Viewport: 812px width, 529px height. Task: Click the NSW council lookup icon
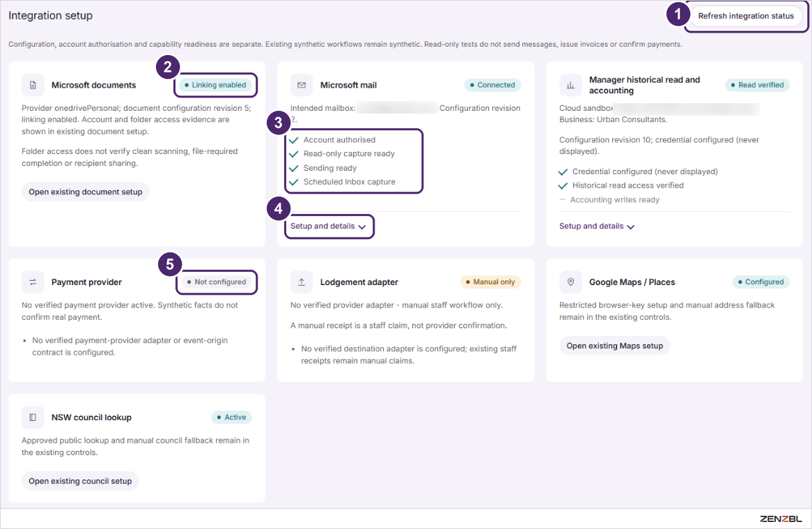33,417
